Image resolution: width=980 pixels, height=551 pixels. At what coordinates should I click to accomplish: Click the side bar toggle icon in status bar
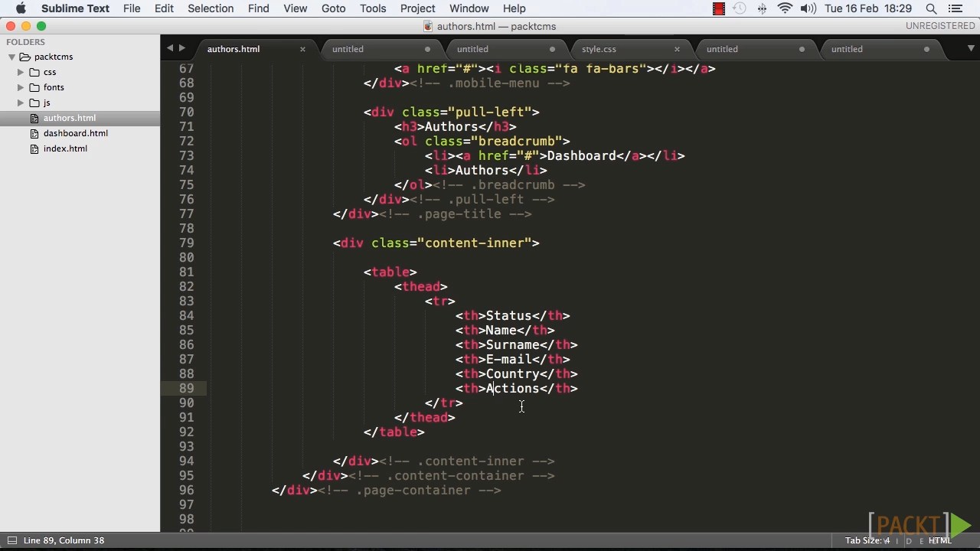click(x=10, y=540)
